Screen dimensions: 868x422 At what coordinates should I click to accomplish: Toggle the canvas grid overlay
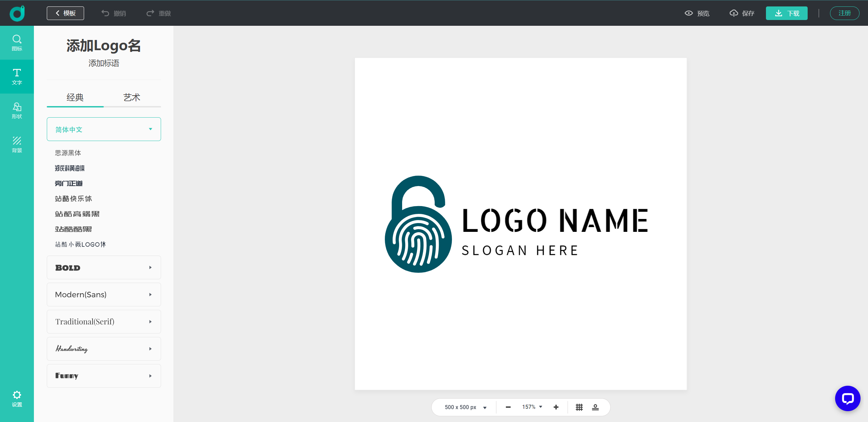click(x=579, y=407)
